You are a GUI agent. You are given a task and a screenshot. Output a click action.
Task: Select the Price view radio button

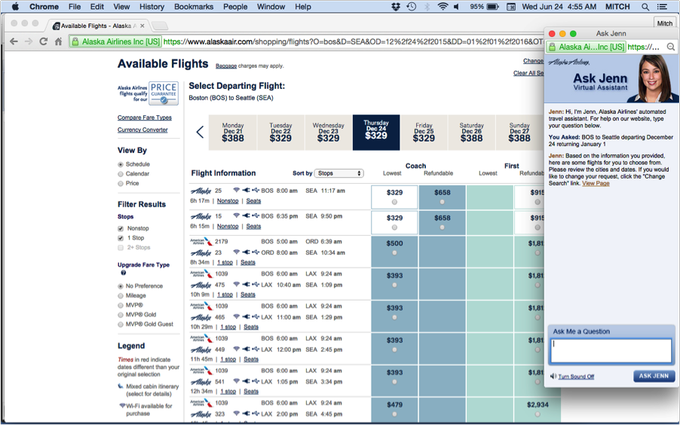(x=121, y=183)
